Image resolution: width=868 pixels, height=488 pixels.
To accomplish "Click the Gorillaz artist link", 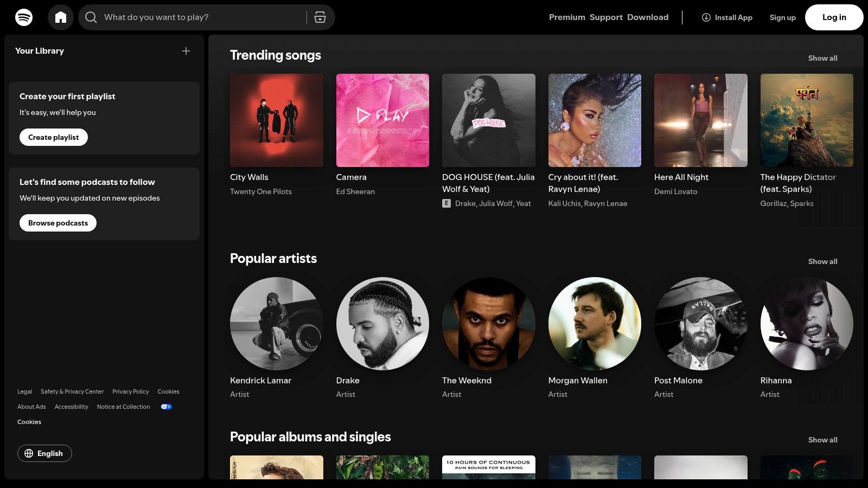I will click(x=773, y=203).
